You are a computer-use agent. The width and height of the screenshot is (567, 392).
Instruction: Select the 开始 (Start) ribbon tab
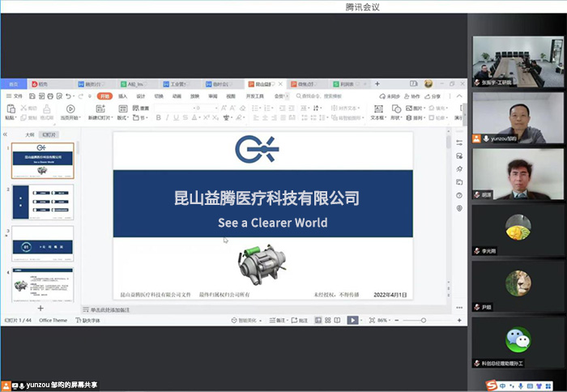[104, 96]
